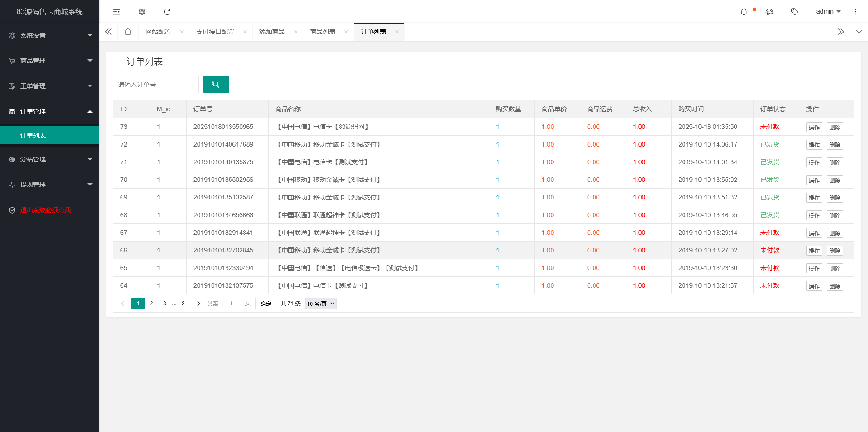Focus the 请输入订单号 search field
The height and width of the screenshot is (432, 868).
pos(156,85)
